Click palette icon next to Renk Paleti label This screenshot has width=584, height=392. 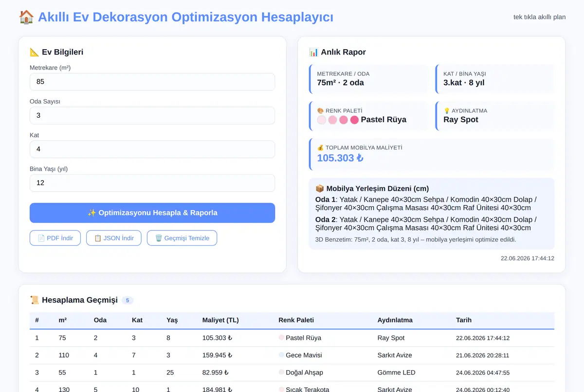320,111
